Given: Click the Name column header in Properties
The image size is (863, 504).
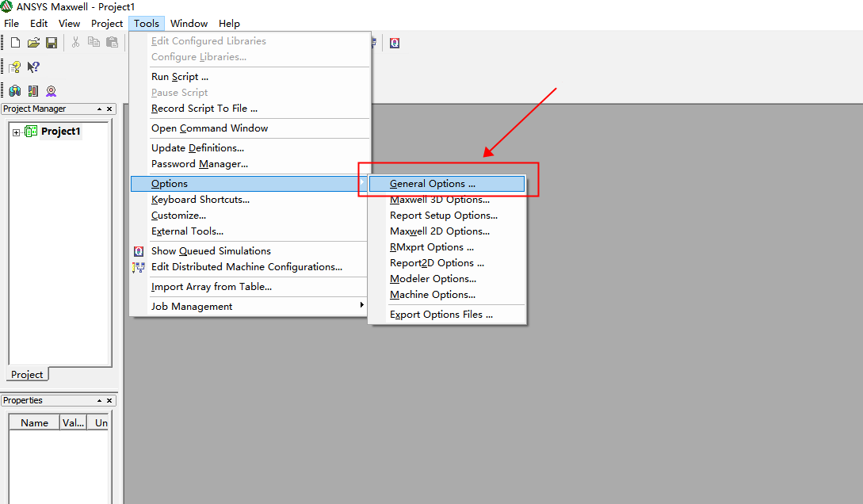Looking at the screenshot, I should coord(34,423).
